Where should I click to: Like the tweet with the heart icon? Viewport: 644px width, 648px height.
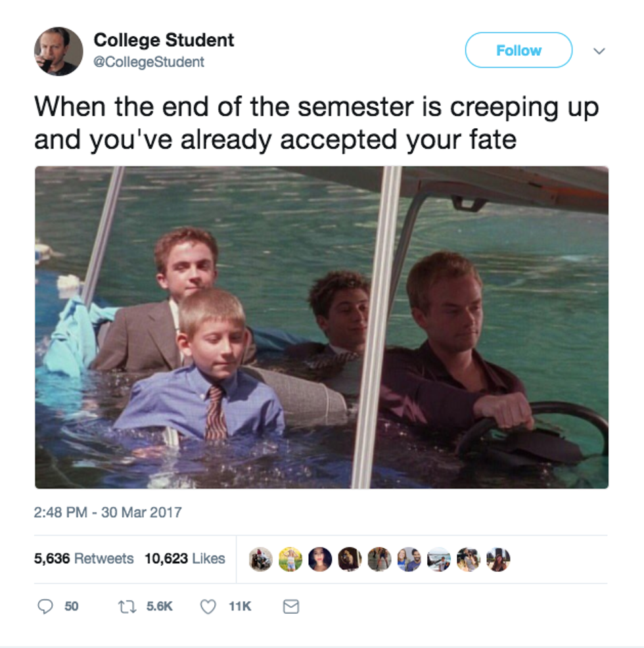(208, 607)
